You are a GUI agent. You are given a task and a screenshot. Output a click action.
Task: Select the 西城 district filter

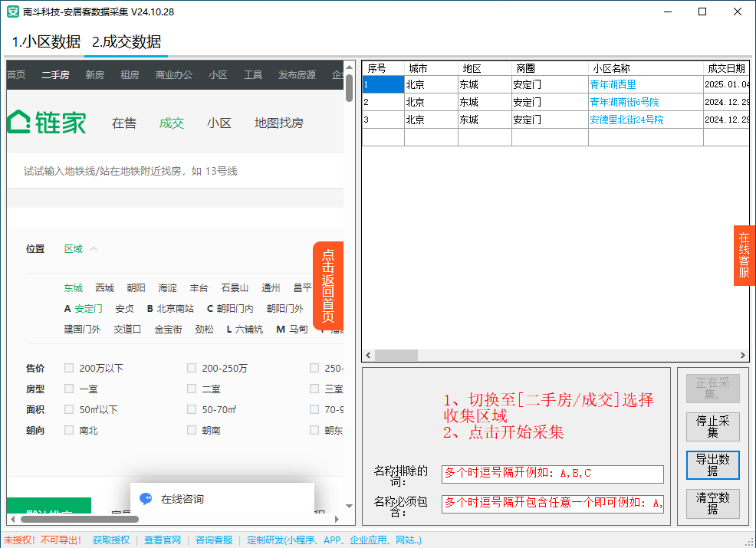pyautogui.click(x=104, y=287)
